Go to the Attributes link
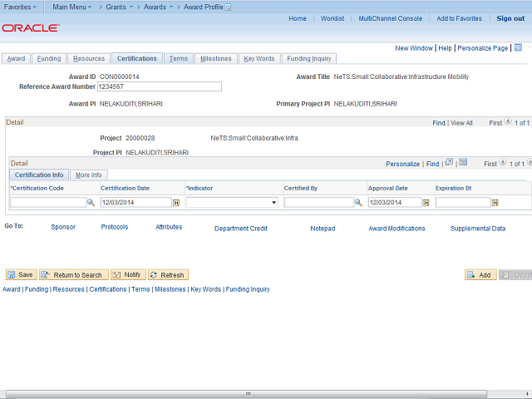The width and height of the screenshot is (532, 399). pos(169,227)
